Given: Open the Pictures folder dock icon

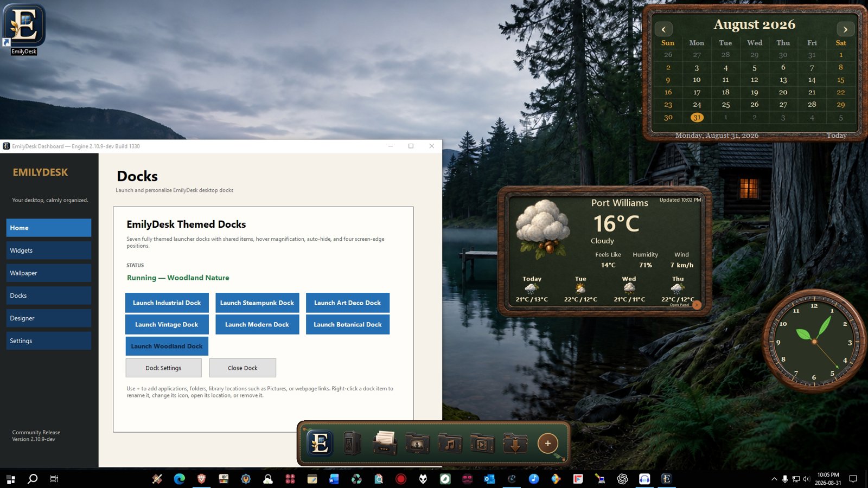Looking at the screenshot, I should 417,444.
